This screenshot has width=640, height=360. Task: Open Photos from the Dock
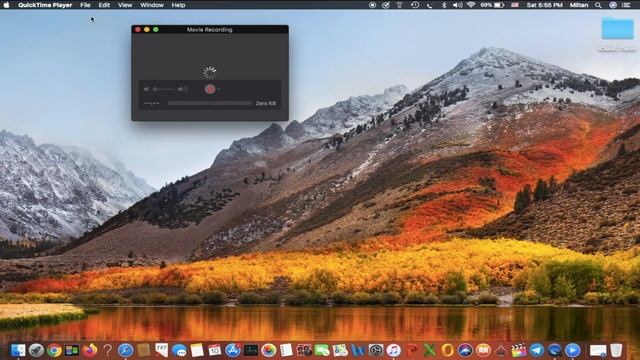point(269,350)
